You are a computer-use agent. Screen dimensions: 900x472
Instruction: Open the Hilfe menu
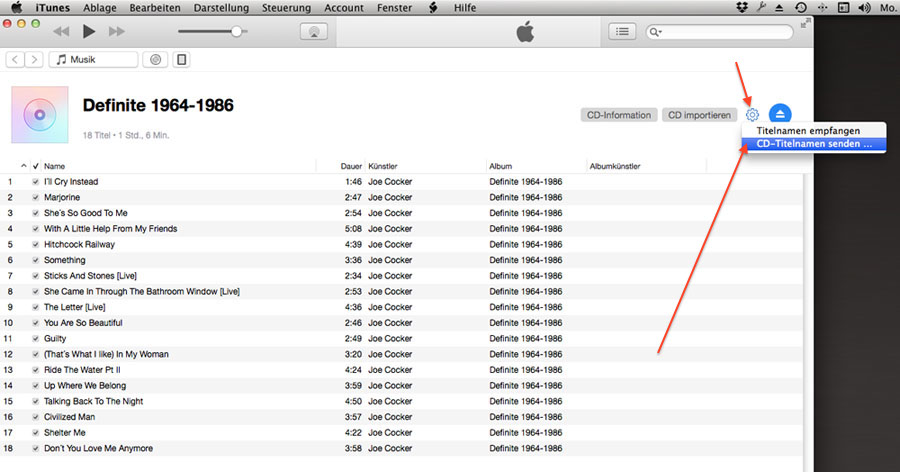(x=465, y=7)
